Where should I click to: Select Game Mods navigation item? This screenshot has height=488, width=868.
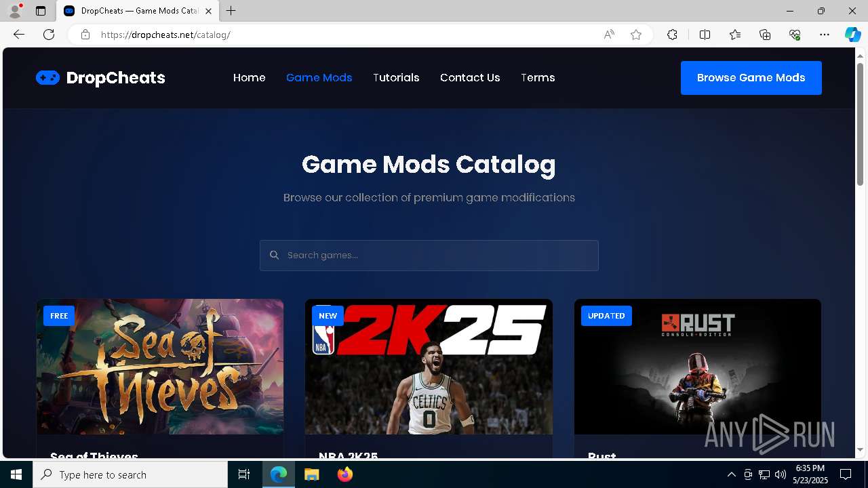tap(319, 78)
